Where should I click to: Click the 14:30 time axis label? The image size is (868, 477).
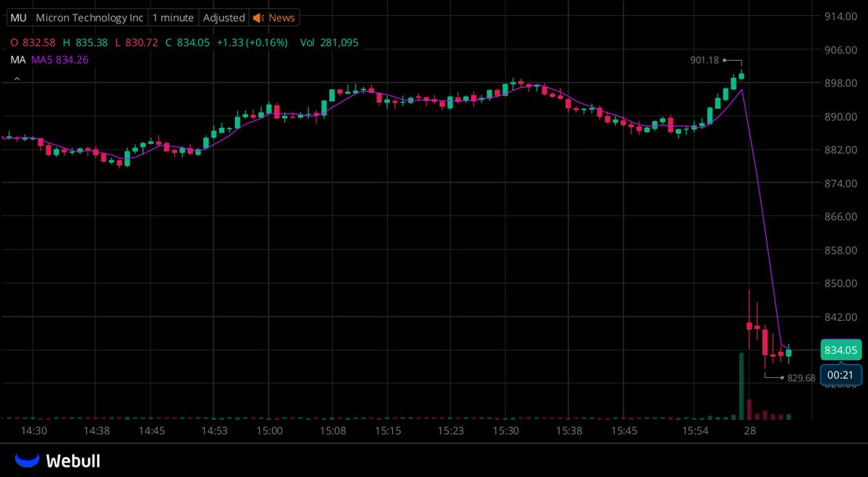tap(34, 431)
